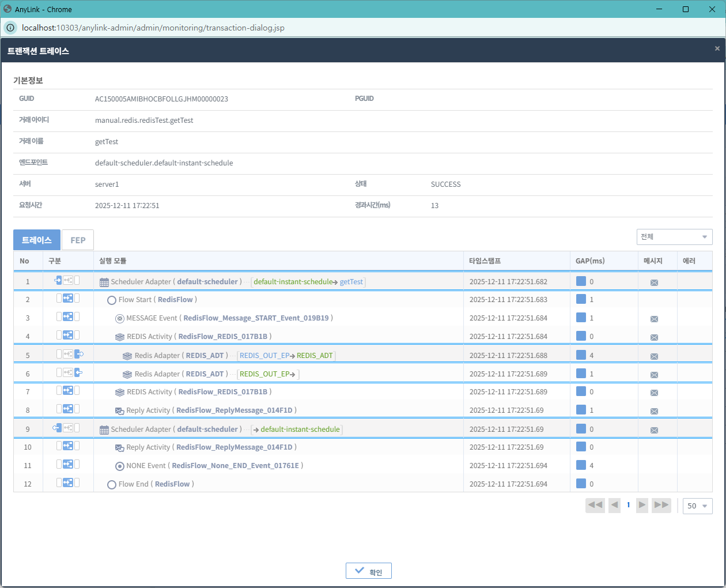Switch to the FEP tab
The width and height of the screenshot is (726, 588).
[x=78, y=240]
